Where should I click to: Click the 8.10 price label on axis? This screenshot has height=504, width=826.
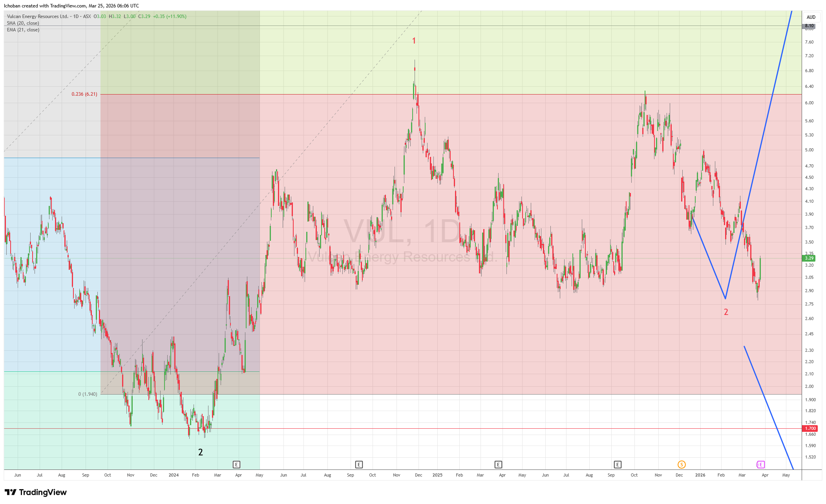click(x=809, y=26)
